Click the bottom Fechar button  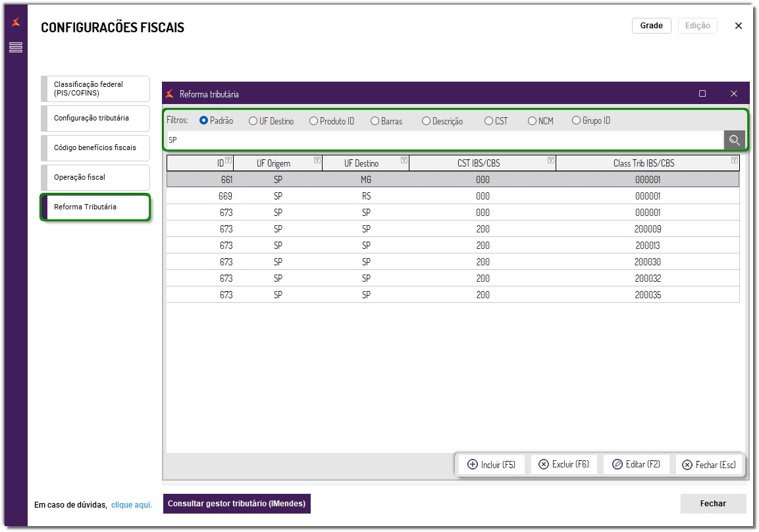pos(713,504)
